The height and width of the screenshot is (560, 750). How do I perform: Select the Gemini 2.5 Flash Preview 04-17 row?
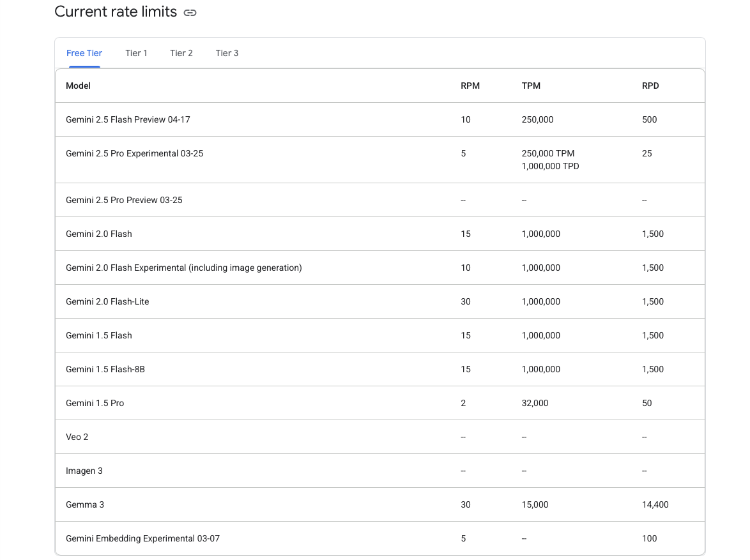point(379,119)
